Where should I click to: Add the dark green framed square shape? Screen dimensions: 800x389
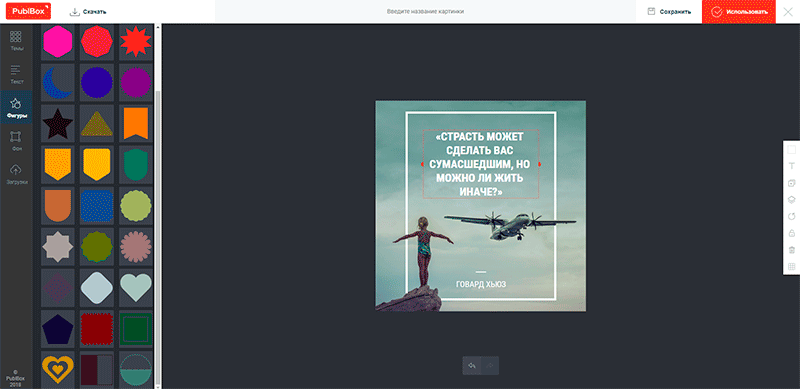[x=136, y=329]
